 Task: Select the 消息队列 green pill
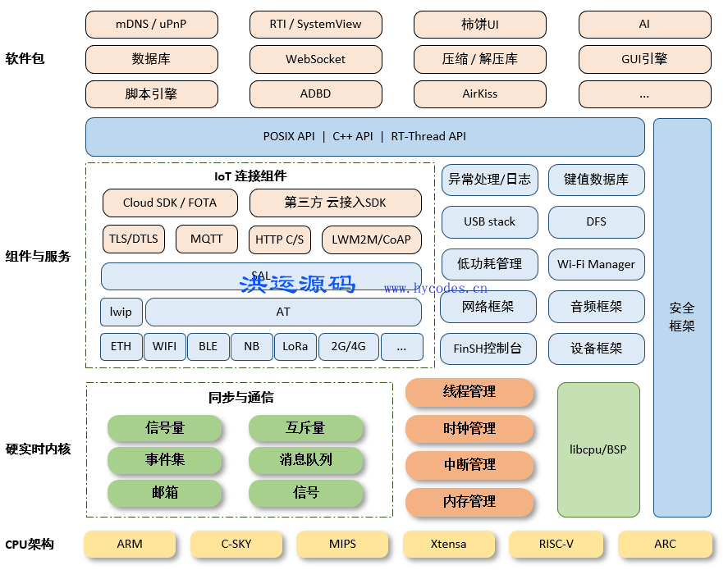click(305, 460)
